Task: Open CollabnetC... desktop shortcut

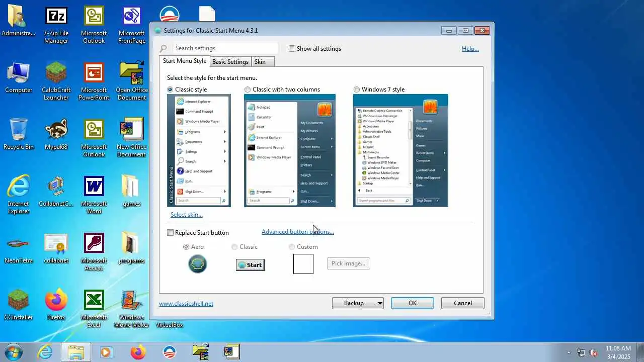Action: pyautogui.click(x=56, y=191)
